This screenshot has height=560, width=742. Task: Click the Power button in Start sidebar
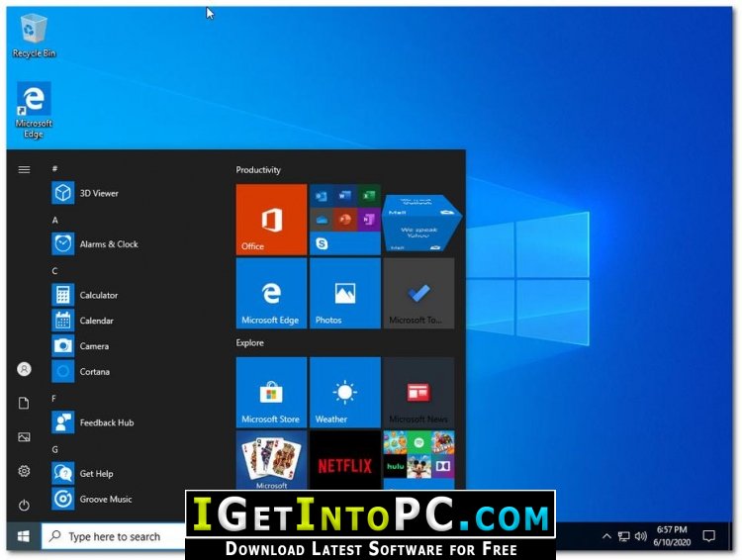tap(24, 506)
